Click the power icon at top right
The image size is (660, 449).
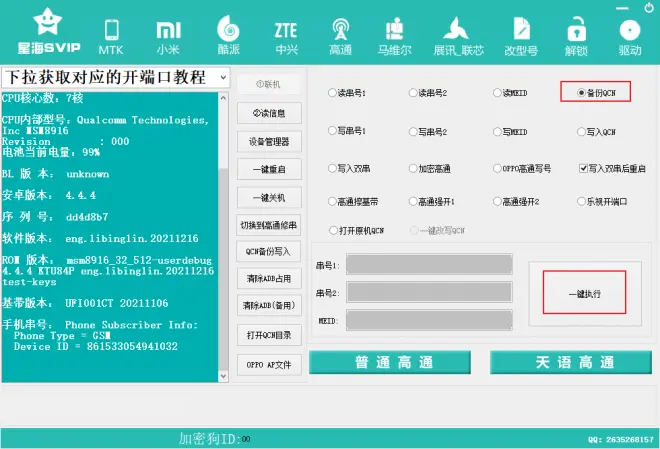(649, 8)
